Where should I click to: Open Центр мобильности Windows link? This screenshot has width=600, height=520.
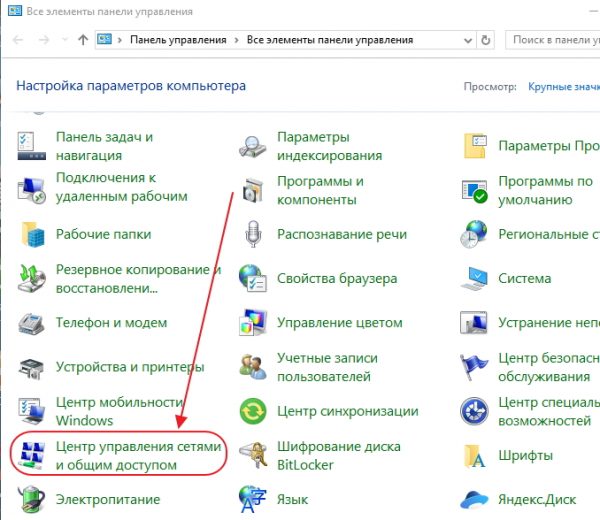[119, 411]
